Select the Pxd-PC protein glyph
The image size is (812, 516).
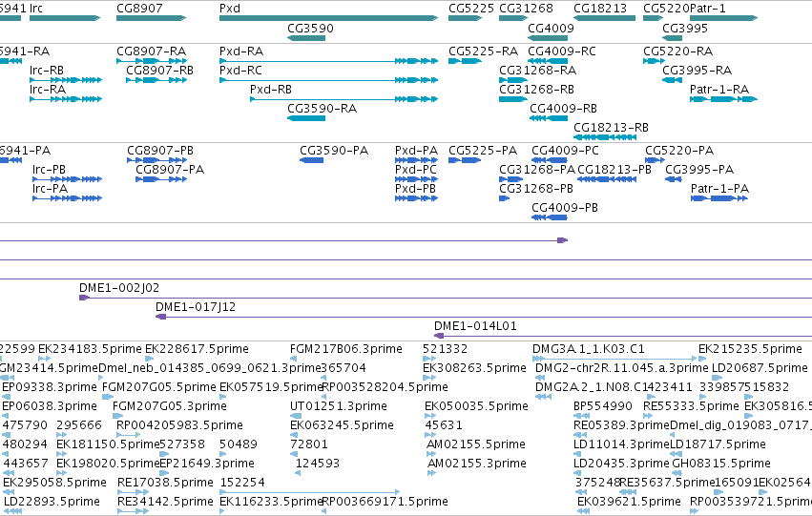click(416, 179)
